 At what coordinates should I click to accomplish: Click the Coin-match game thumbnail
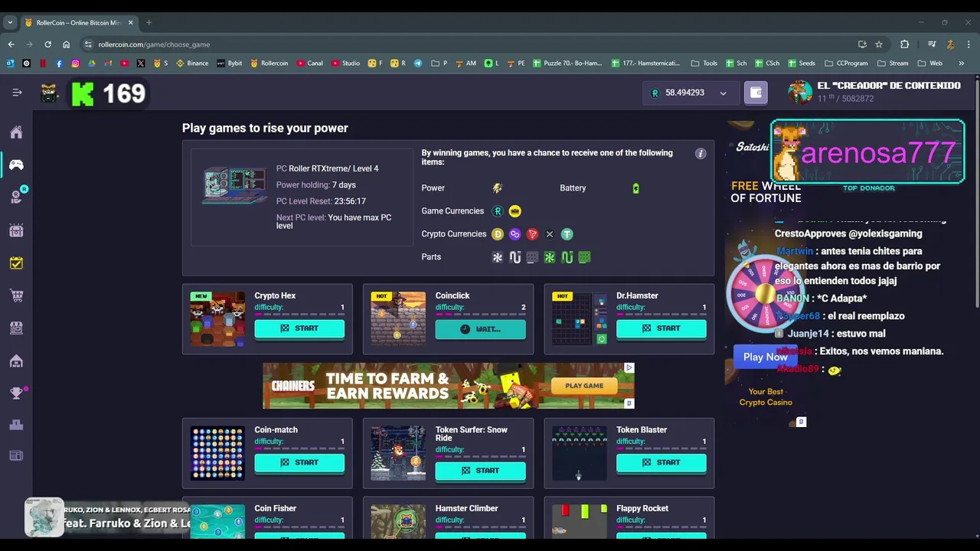(x=217, y=453)
